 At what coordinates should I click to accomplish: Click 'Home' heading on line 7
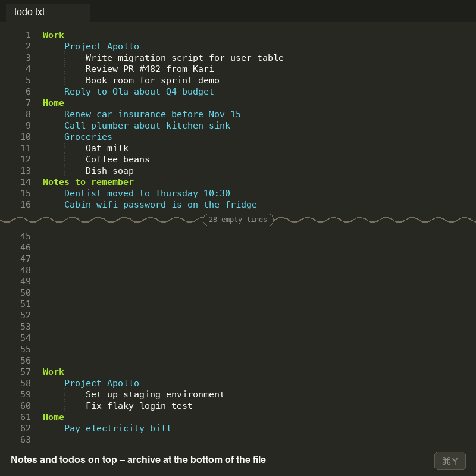54,103
